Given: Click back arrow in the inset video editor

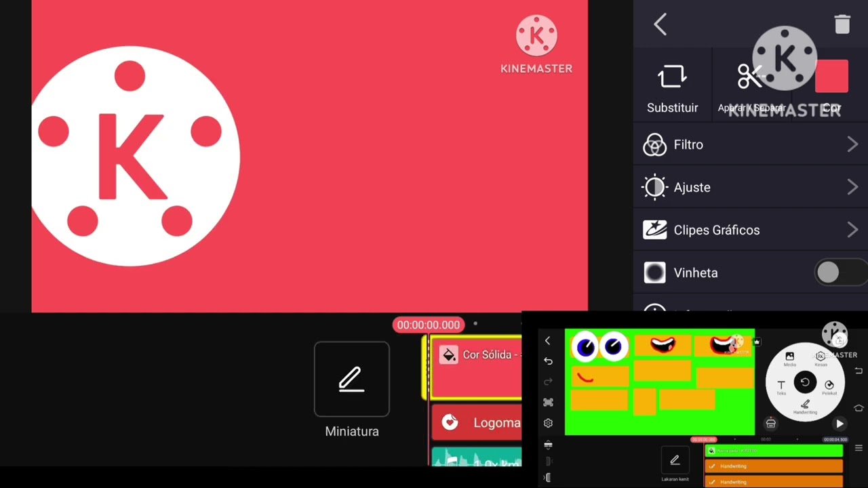Looking at the screenshot, I should click(x=548, y=341).
